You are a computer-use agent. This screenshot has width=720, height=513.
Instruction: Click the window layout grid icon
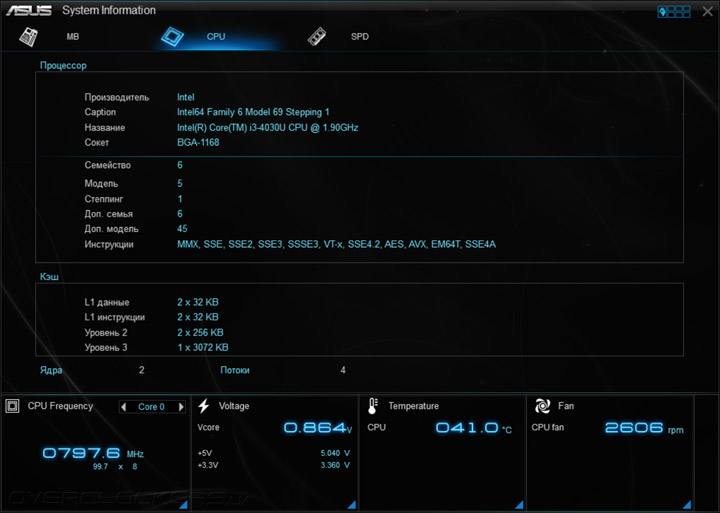pos(674,11)
